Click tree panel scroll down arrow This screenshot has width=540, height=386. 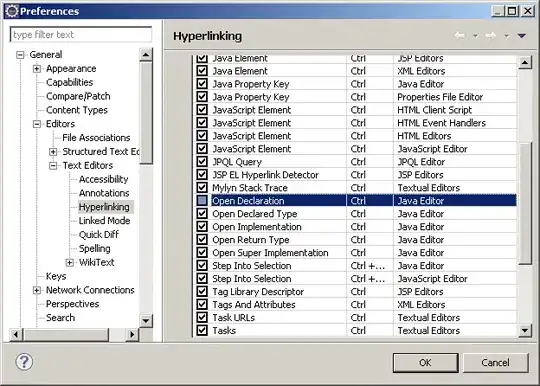point(146,321)
